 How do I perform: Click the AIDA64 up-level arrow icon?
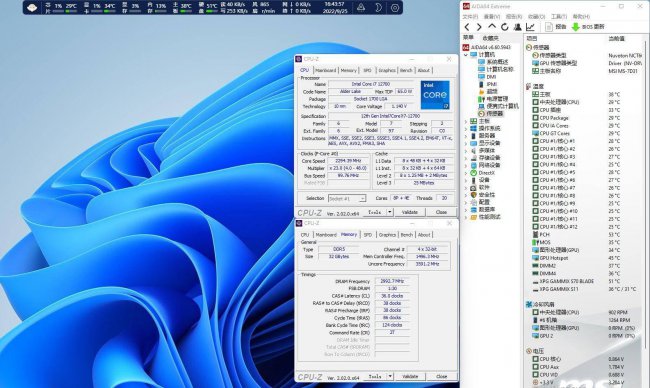pyautogui.click(x=492, y=27)
